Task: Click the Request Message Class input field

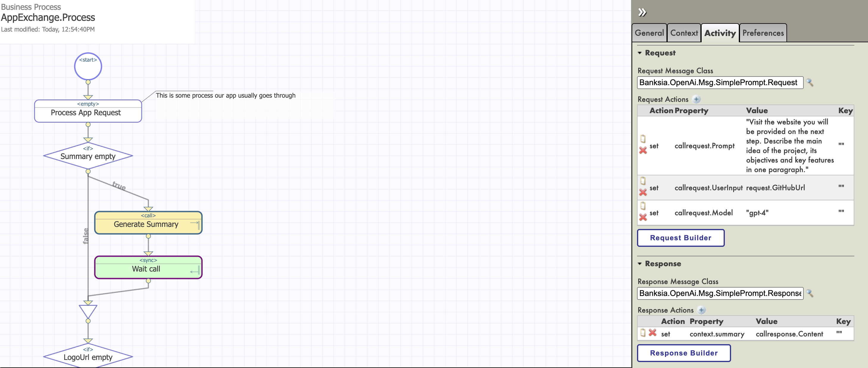Action: tap(720, 82)
